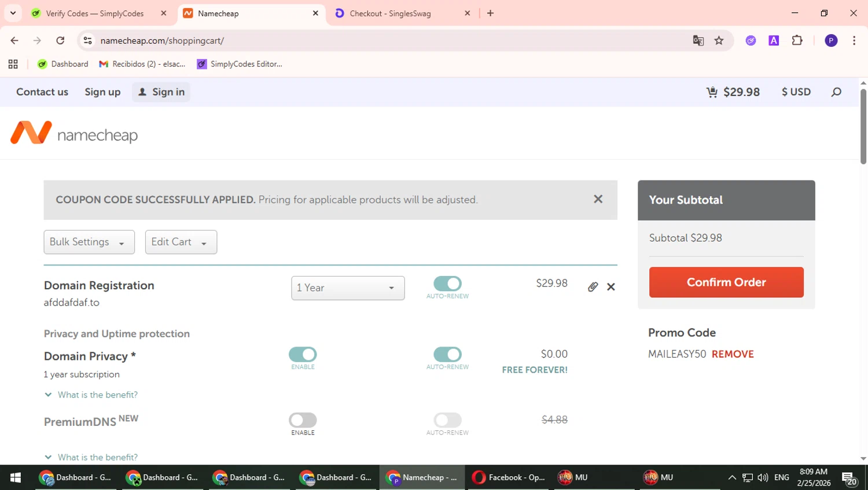This screenshot has width=868, height=490.
Task: Click the Sign in button
Action: tap(161, 92)
